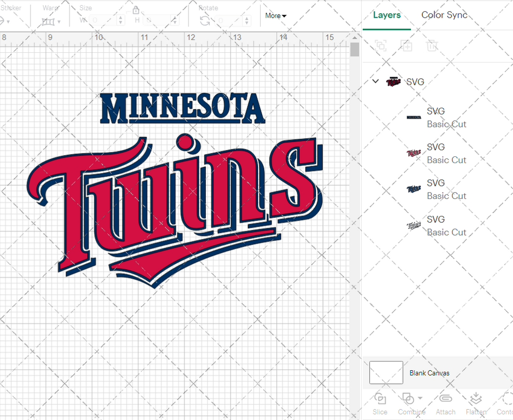This screenshot has width=513, height=420.
Task: Increase the width value with the stepper
Action: click(x=121, y=18)
